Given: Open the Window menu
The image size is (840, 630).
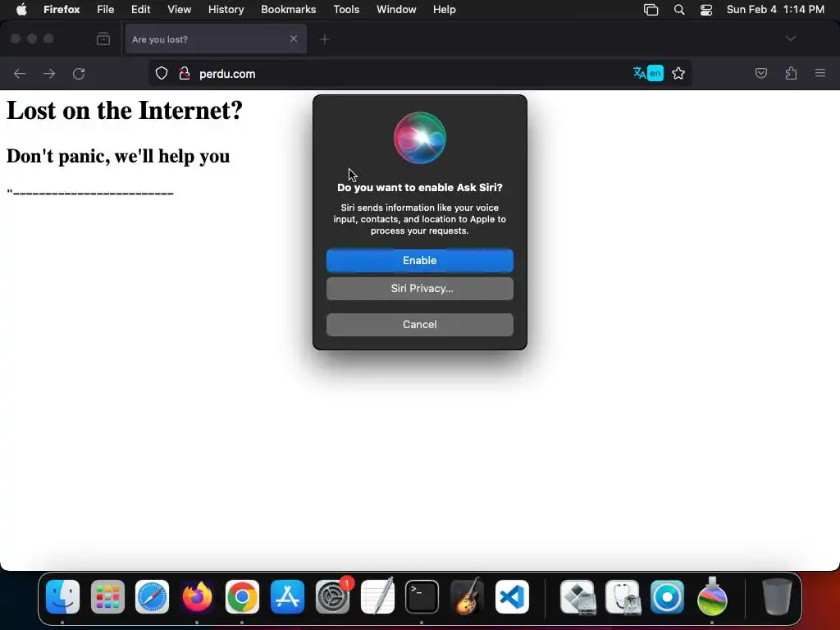Looking at the screenshot, I should tap(396, 10).
